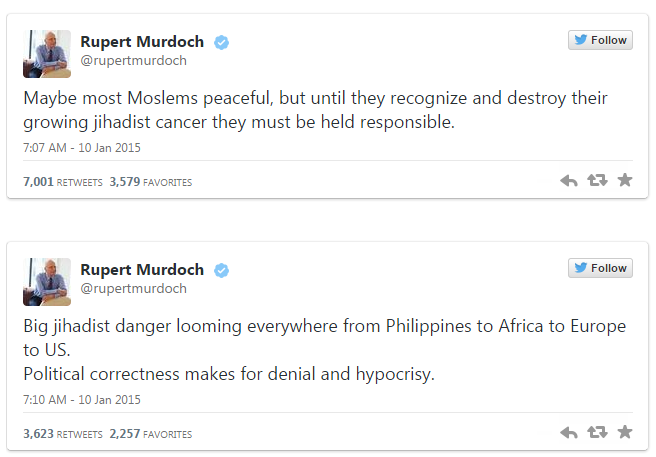Click favorite star on first tweet
This screenshot has width=656, height=457.
click(x=625, y=180)
